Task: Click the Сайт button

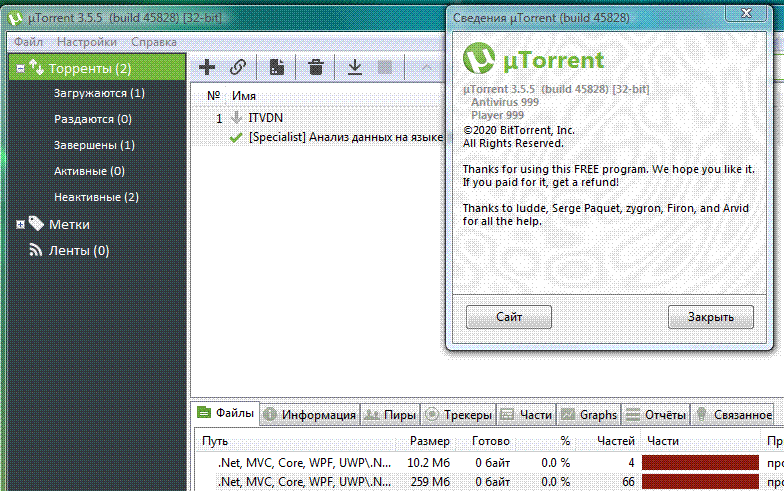Action: coord(509,317)
